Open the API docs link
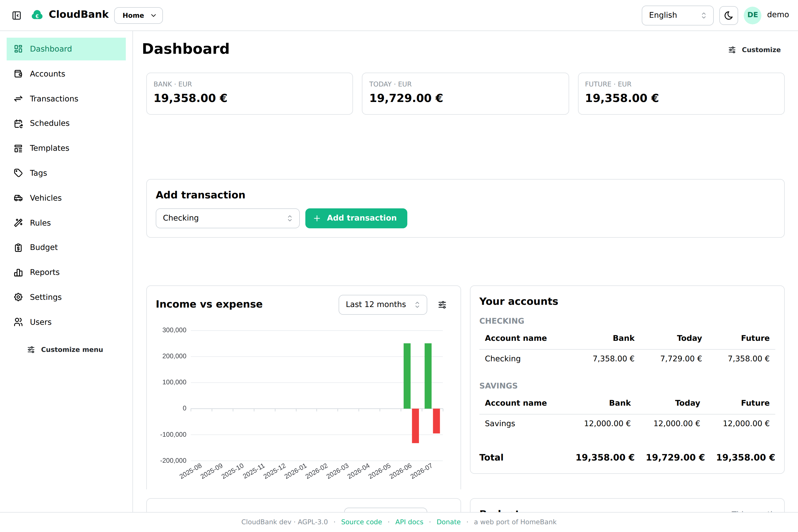Image resolution: width=798 pixels, height=532 pixels. point(409,522)
